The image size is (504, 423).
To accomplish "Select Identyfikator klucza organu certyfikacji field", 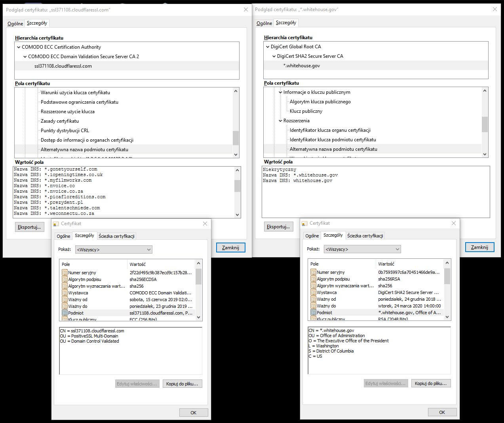I will tap(330, 130).
